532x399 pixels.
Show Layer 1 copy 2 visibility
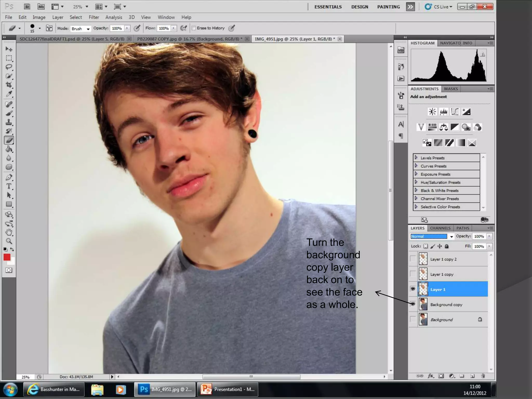tap(413, 259)
